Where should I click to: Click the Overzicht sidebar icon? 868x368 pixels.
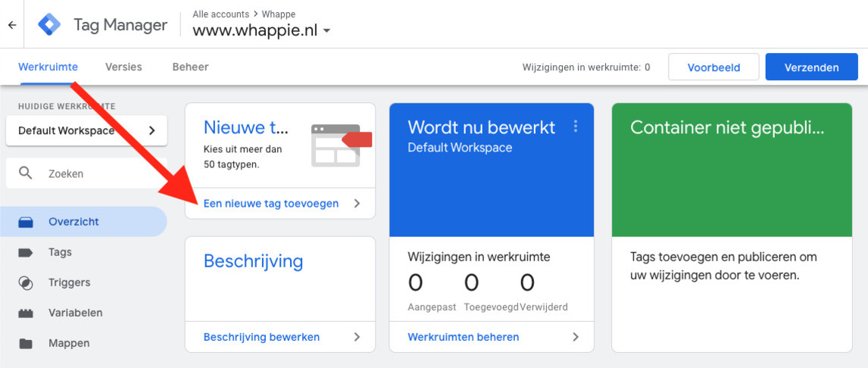pos(26,222)
